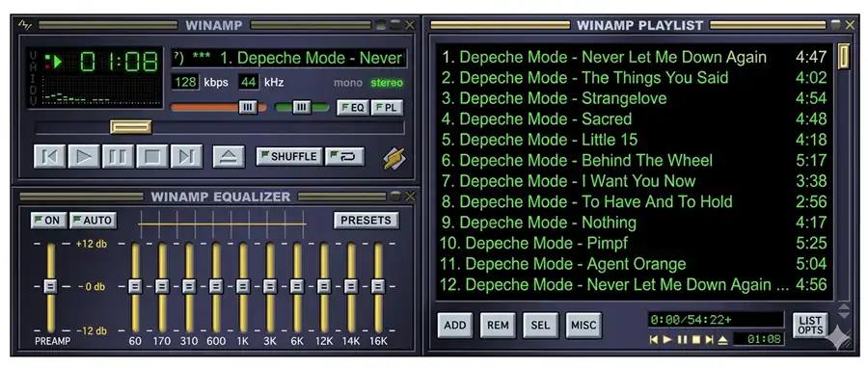Click the playlist mini Pause icon
This screenshot has height=368, width=868.
click(x=682, y=339)
